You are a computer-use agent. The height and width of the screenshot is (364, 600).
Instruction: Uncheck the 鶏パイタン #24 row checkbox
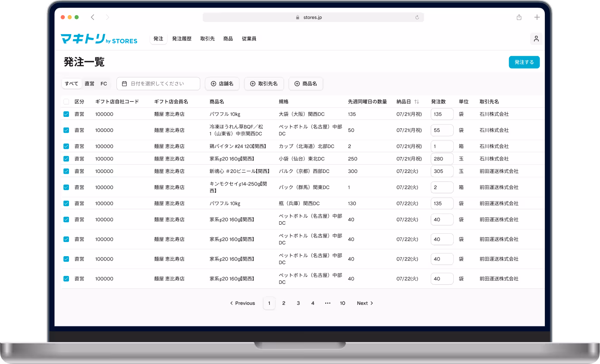(66, 146)
